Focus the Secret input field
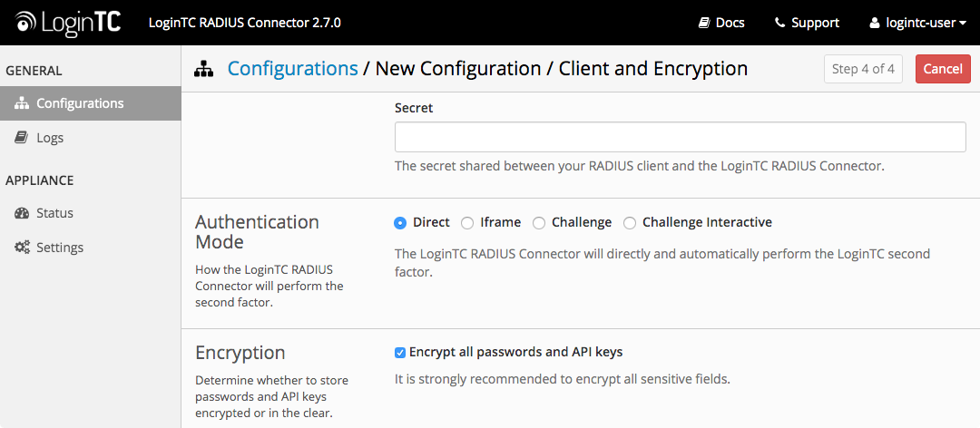980x428 pixels. coord(680,137)
